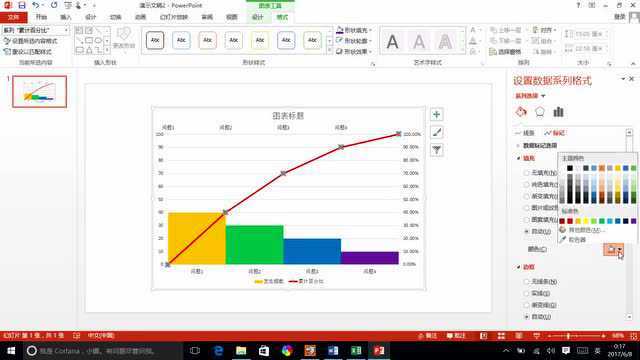Click 登录 sign-in link

click(x=620, y=17)
